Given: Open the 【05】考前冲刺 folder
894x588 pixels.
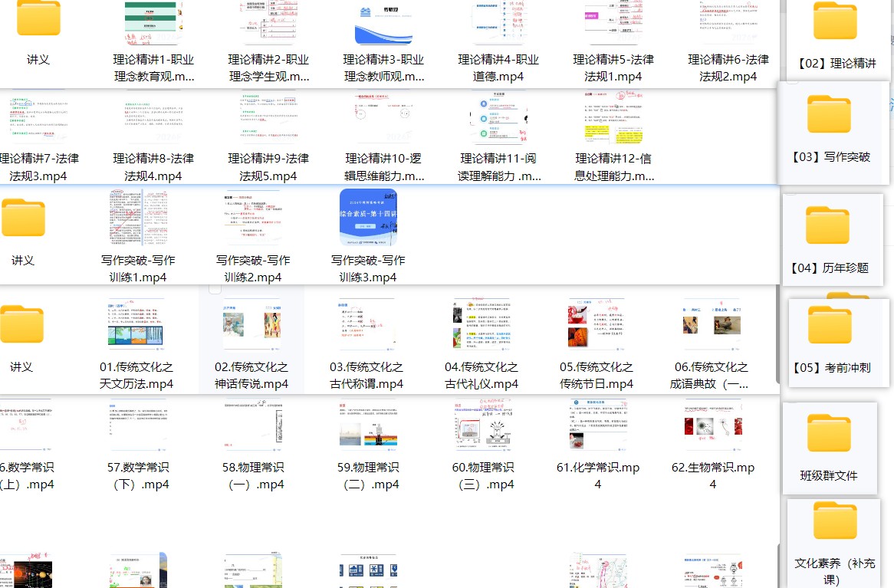Looking at the screenshot, I should pos(833,343).
